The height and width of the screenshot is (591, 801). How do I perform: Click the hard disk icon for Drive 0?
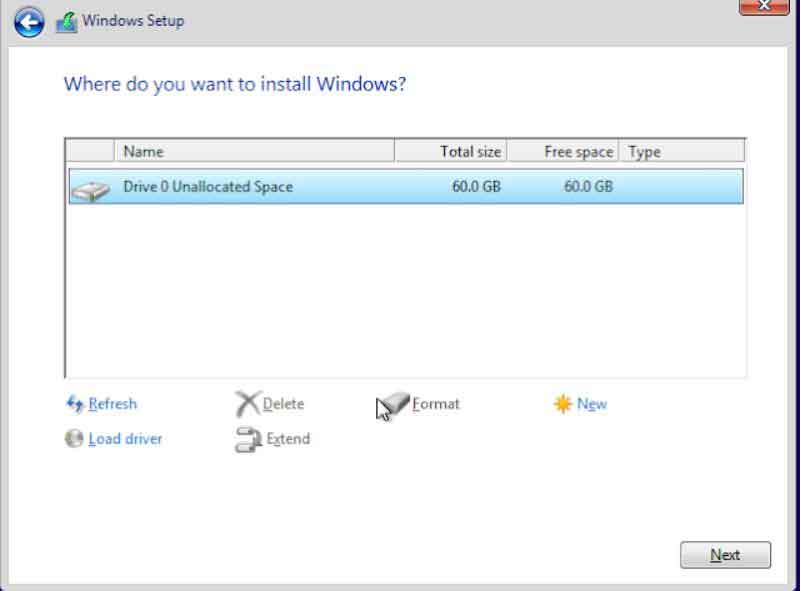[x=91, y=188]
